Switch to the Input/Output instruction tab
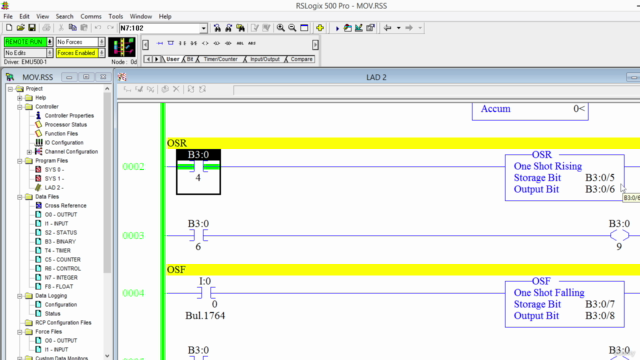Viewport: 640px width, 360px height. (264, 59)
